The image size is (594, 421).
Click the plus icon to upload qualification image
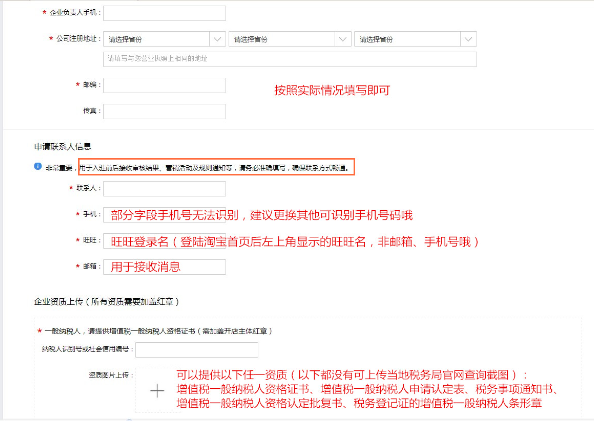click(x=157, y=391)
